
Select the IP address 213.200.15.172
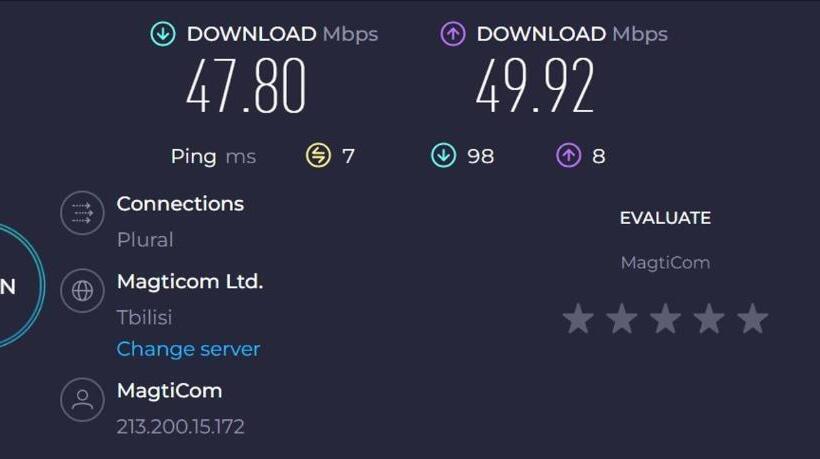coord(180,427)
